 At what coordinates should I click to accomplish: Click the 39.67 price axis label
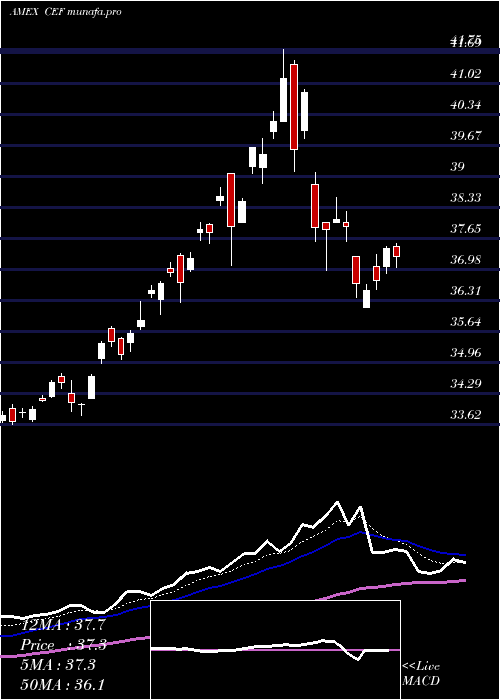point(466,136)
